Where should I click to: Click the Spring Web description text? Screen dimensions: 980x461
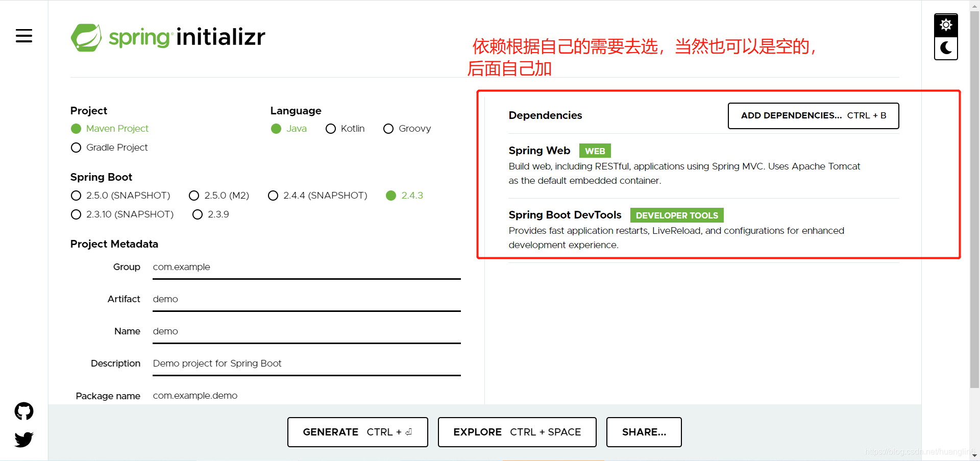pos(684,174)
